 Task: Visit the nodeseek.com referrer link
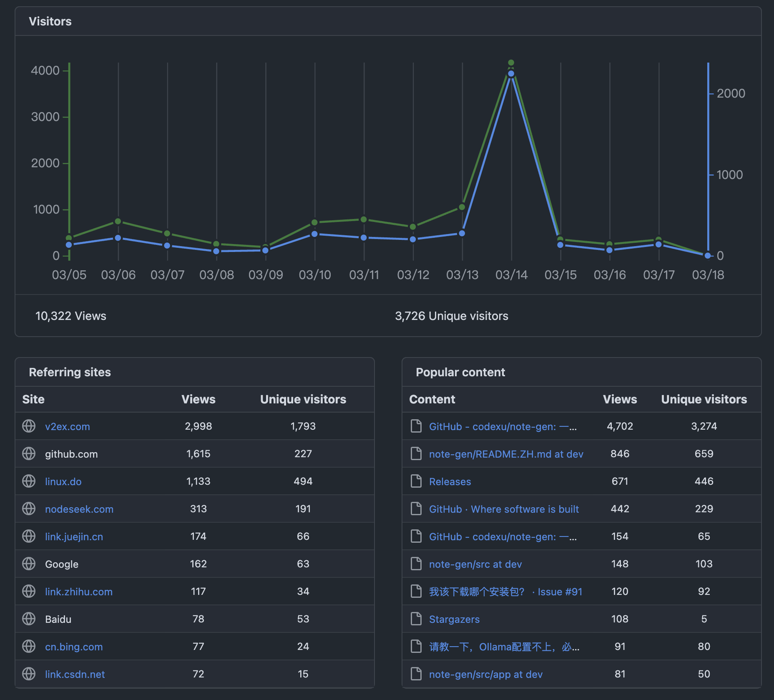[79, 509]
